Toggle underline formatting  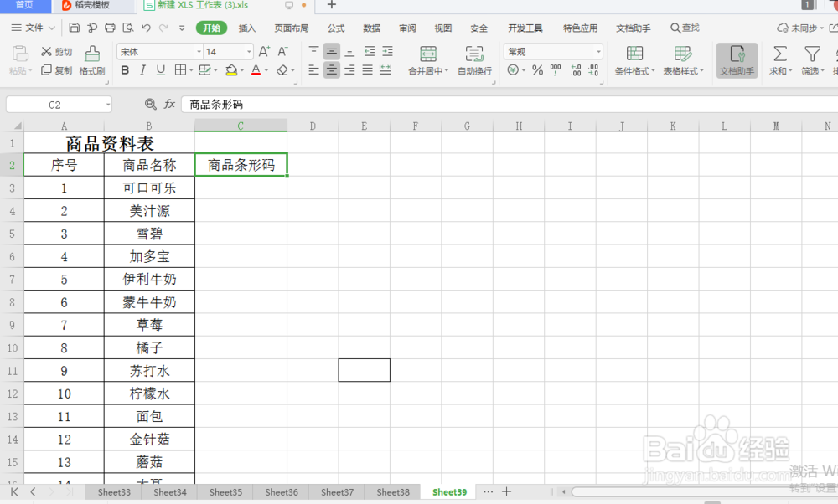coord(159,70)
